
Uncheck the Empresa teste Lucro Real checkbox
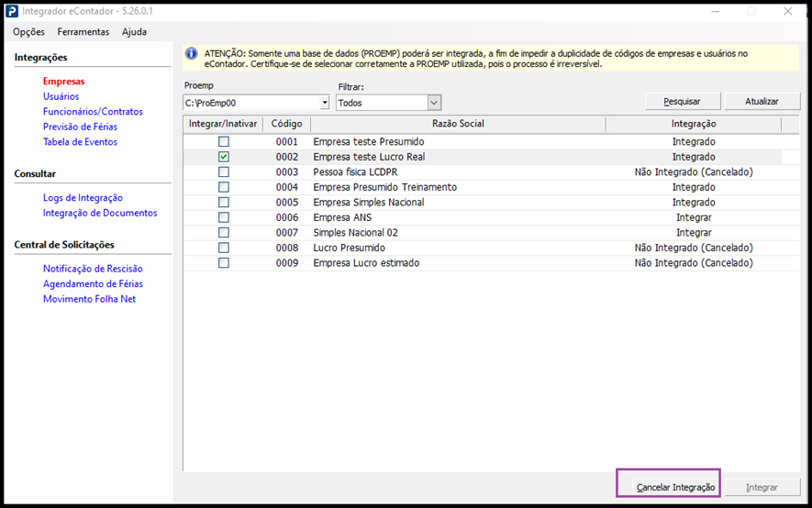click(x=223, y=157)
